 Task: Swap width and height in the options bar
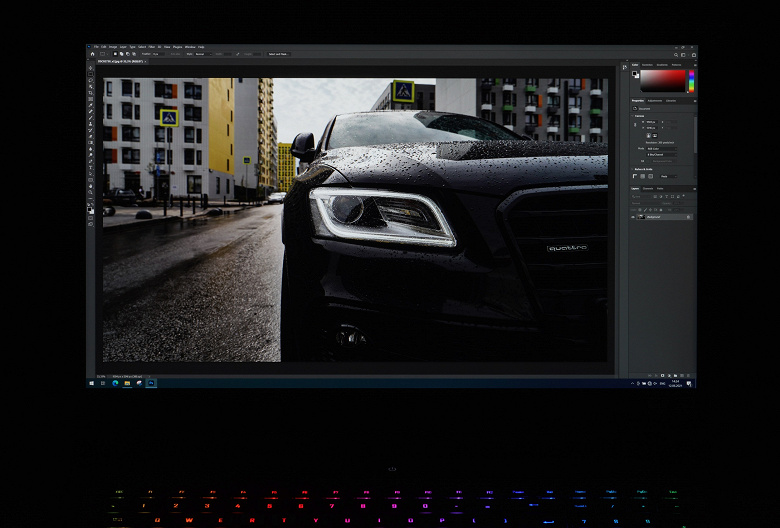(237, 54)
